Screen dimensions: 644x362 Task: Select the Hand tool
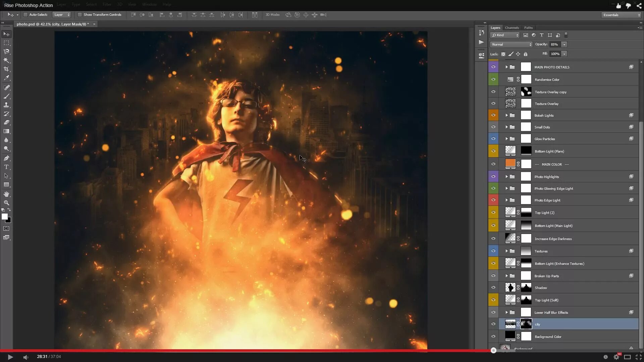tap(6, 194)
